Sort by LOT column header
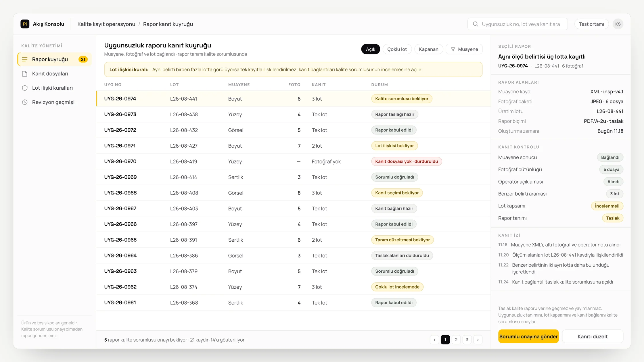644x362 pixels. click(x=174, y=85)
